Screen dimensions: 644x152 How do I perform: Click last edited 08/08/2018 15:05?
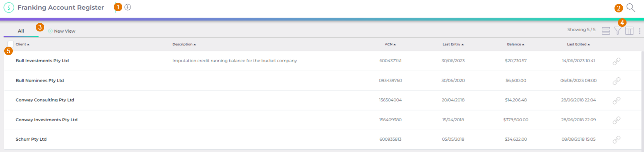(x=578, y=139)
